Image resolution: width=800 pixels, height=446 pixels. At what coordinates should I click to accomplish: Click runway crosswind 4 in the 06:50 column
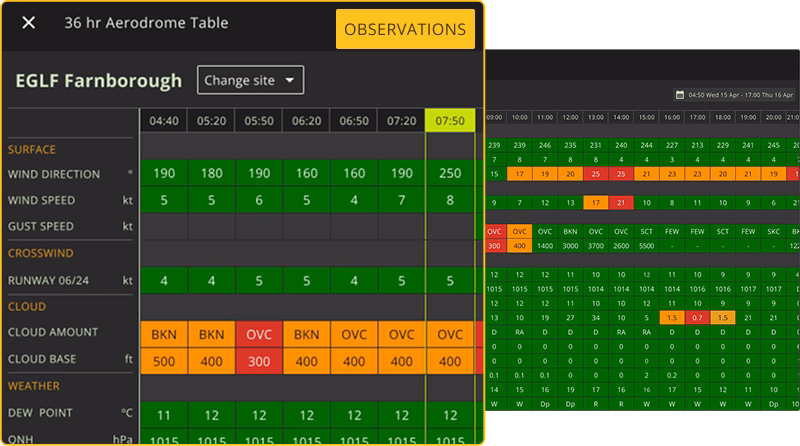click(354, 281)
